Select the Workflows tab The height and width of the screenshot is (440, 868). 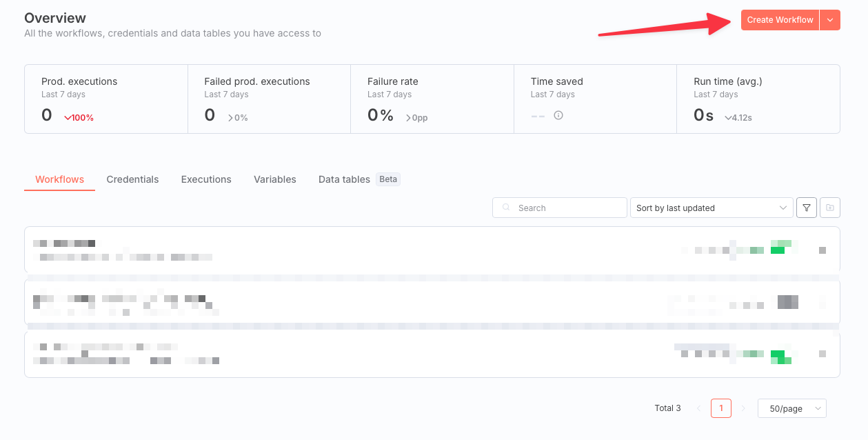(59, 179)
